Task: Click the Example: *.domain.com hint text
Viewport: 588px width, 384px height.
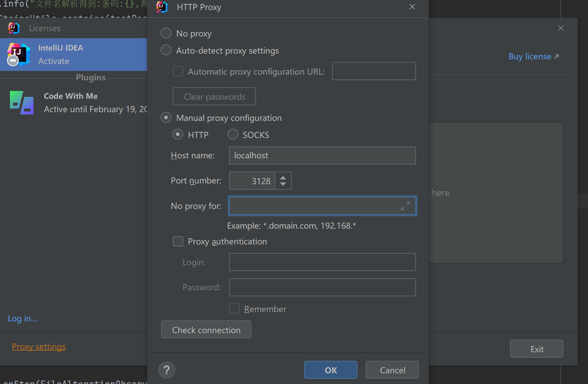Action: (292, 226)
